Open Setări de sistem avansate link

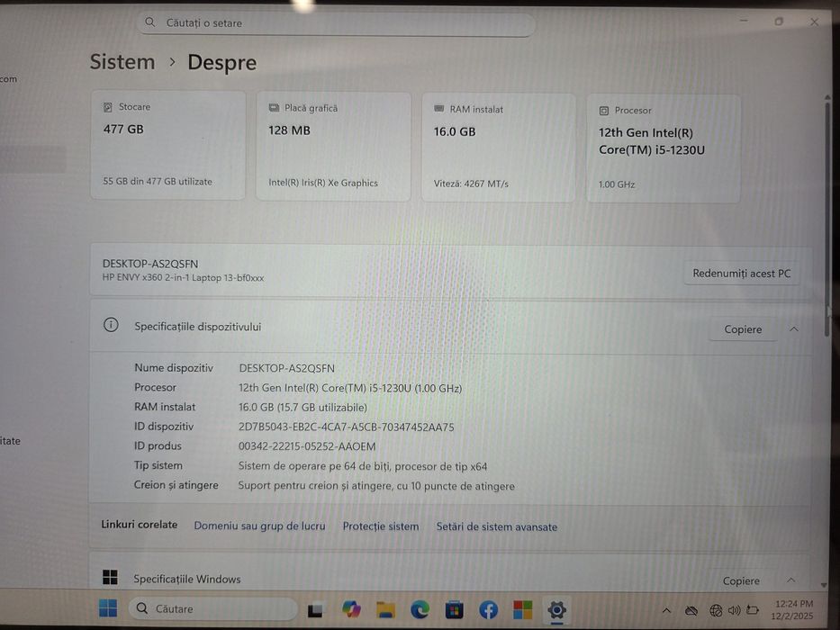coord(497,526)
